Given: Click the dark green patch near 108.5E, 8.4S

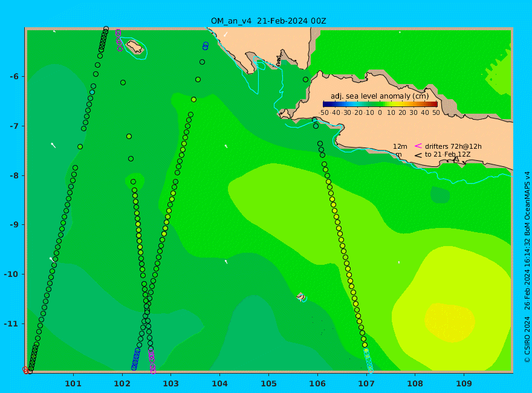Looking at the screenshot, I should pyautogui.click(x=440, y=195).
